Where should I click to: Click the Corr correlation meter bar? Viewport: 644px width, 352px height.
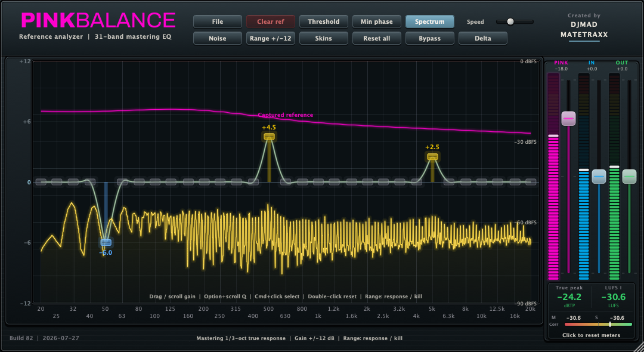[599, 325]
